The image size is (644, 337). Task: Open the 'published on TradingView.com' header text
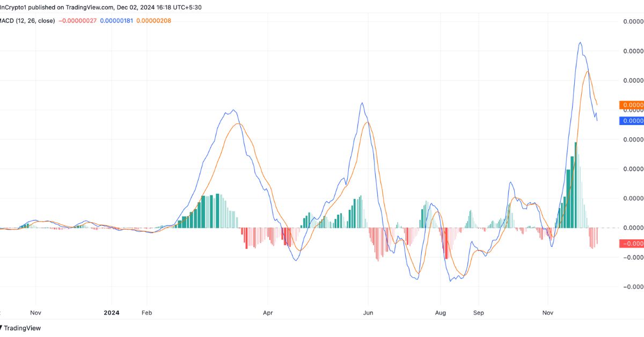(102, 8)
